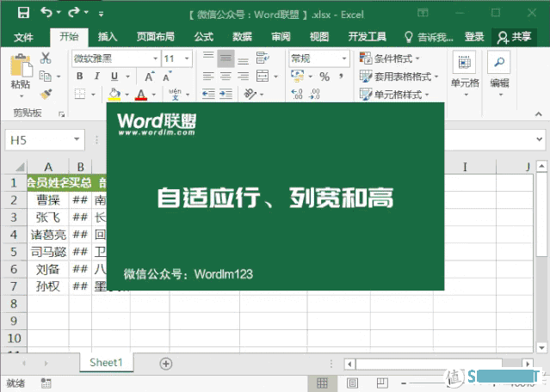Viewport: 550px width, 392px height.
Task: Open the font color dropdown arrow
Action: (x=154, y=95)
